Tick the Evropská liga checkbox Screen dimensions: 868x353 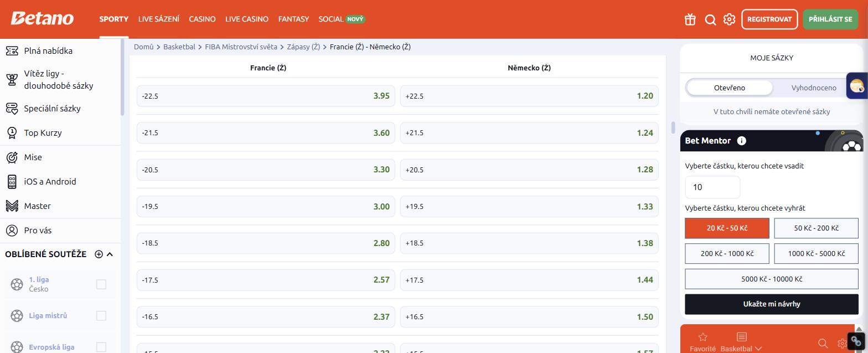click(x=101, y=347)
